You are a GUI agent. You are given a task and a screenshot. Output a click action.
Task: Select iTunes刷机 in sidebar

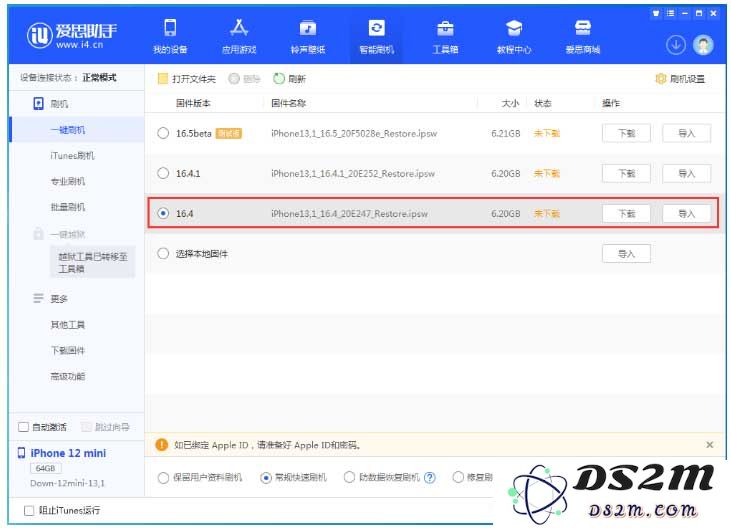73,156
